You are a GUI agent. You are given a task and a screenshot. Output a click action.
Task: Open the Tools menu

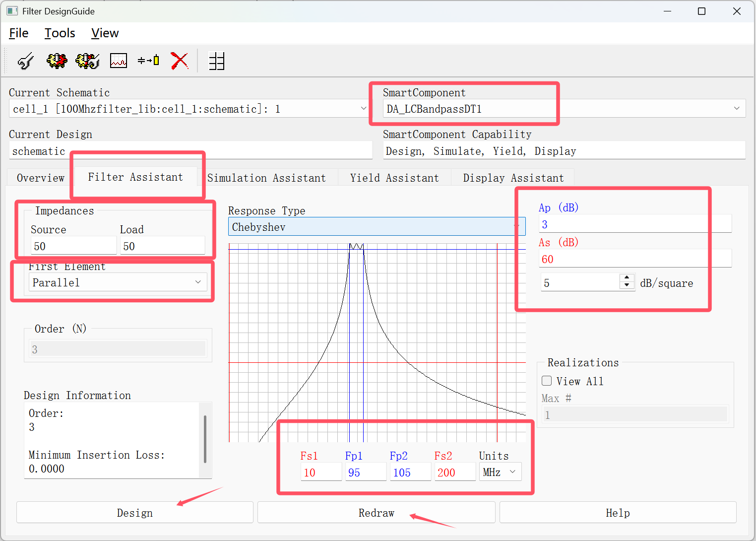tap(60, 33)
